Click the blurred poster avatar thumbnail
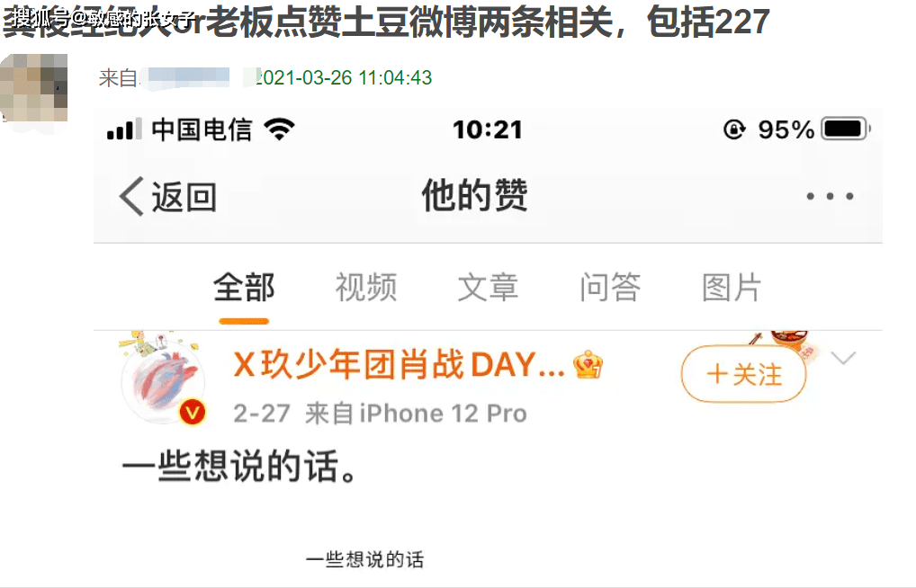This screenshot has height=588, width=916. tap(34, 87)
